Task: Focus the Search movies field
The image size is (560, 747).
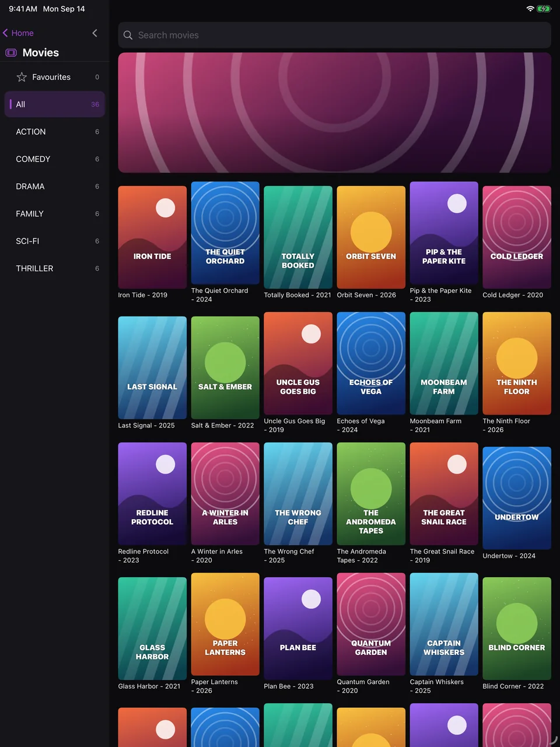Action: pyautogui.click(x=334, y=35)
